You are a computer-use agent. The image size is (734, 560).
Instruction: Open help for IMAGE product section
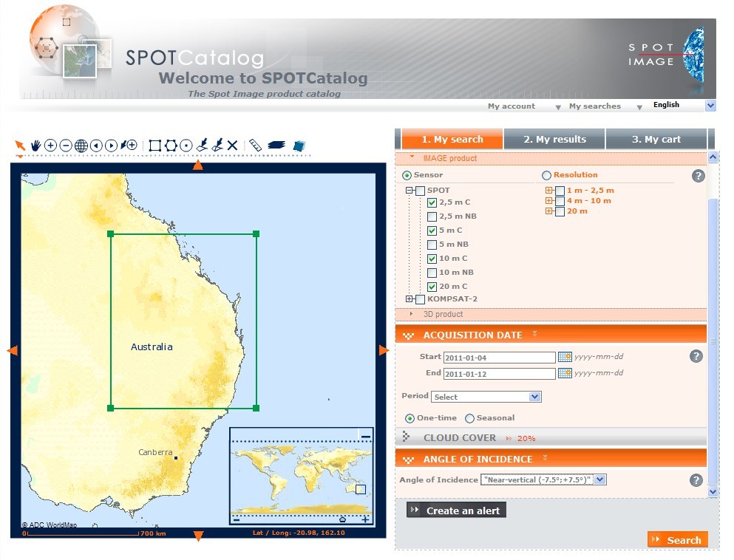coord(699,176)
